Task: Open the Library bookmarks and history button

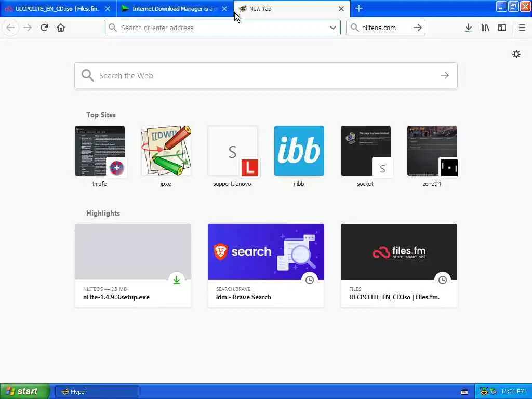Action: coord(485,28)
